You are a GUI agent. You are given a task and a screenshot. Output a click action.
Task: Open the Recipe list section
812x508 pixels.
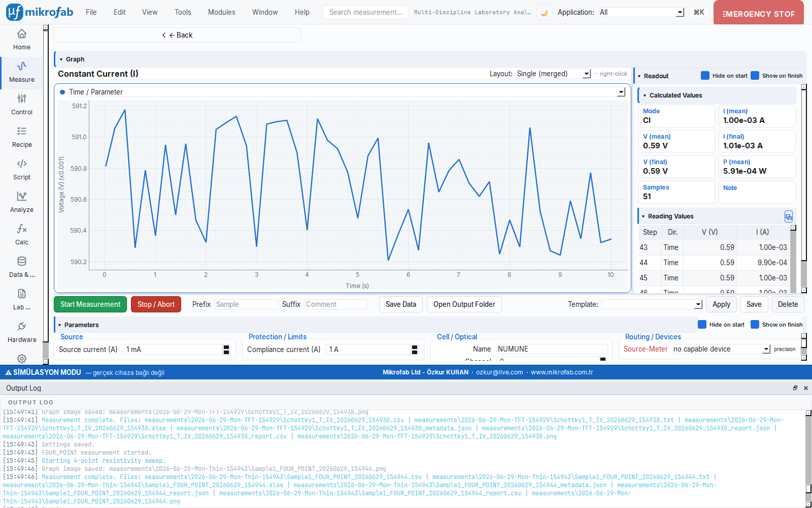tap(21, 137)
